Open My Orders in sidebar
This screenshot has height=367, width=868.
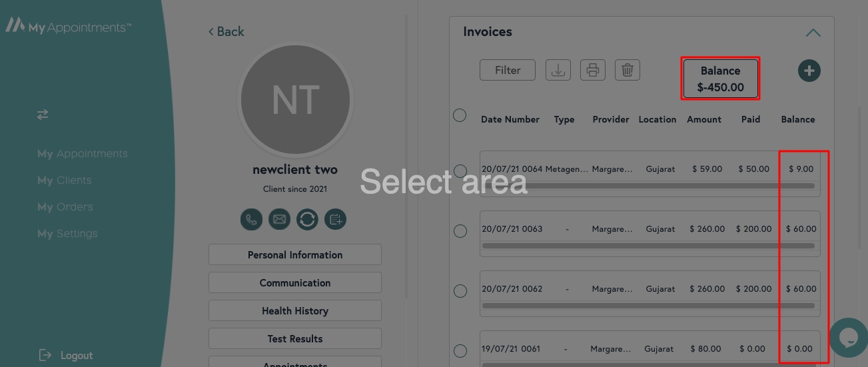coord(65,207)
